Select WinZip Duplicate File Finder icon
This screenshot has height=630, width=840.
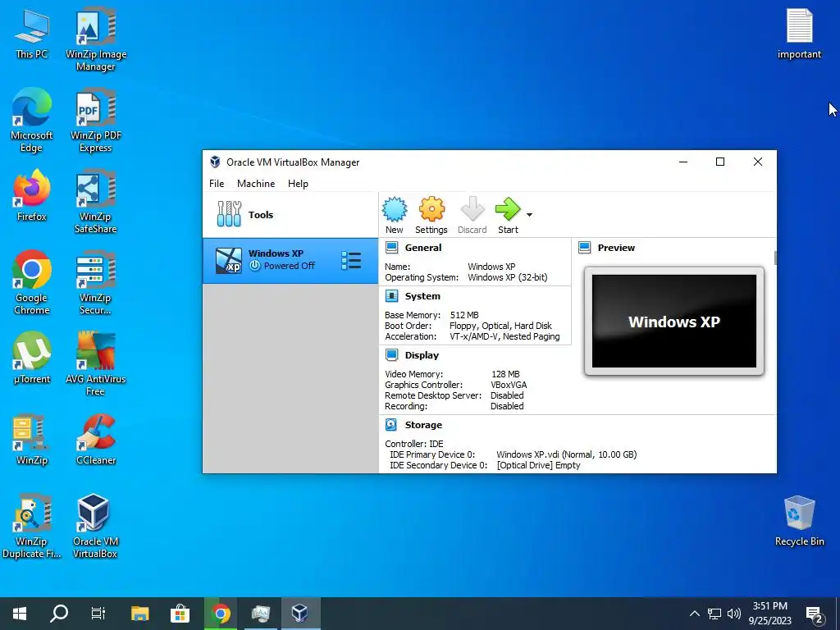[x=32, y=527]
